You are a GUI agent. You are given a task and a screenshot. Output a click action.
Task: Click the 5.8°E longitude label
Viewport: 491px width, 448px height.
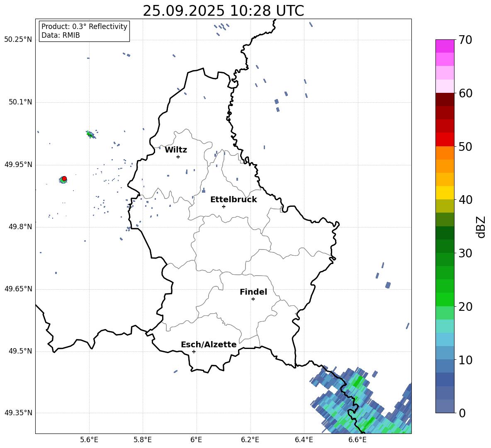pos(143,440)
